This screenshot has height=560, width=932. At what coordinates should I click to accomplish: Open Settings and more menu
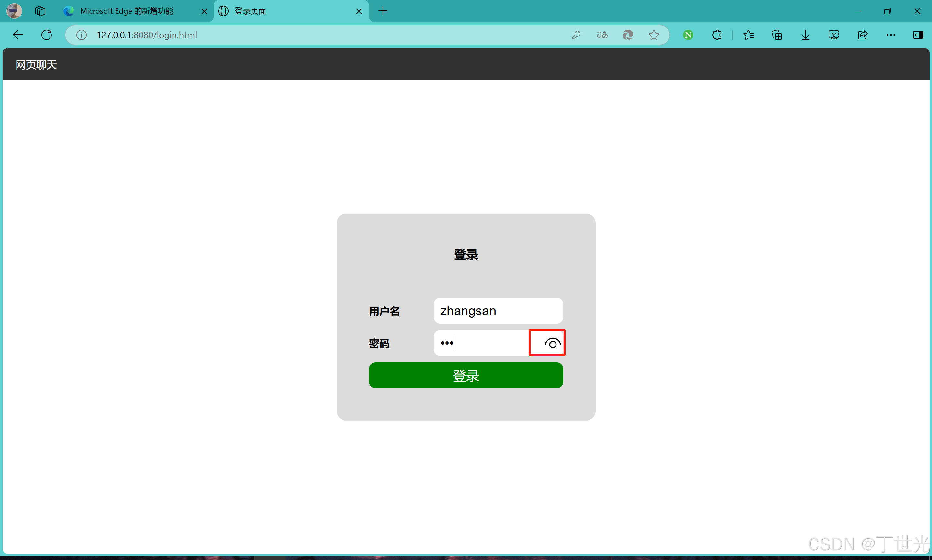coord(891,35)
